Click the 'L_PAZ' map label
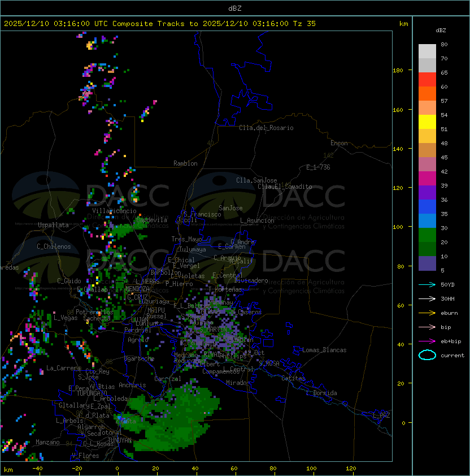The width and height of the screenshot is (470, 476). [x=381, y=416]
